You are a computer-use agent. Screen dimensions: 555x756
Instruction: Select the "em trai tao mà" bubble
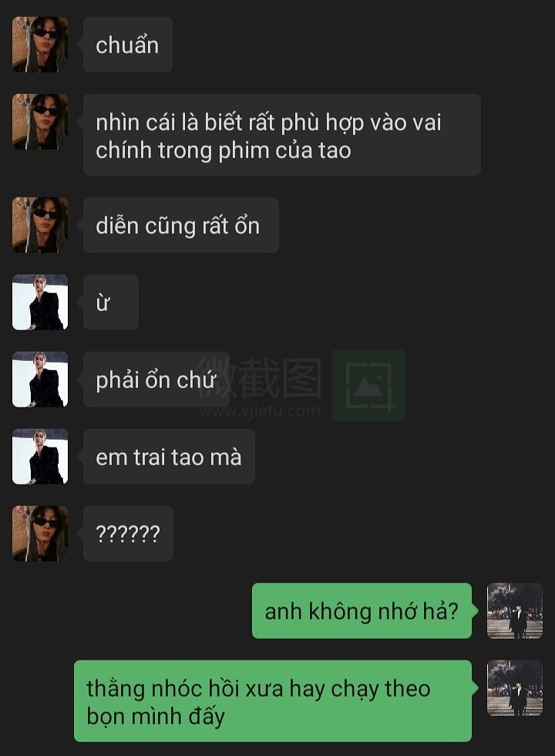point(169,456)
